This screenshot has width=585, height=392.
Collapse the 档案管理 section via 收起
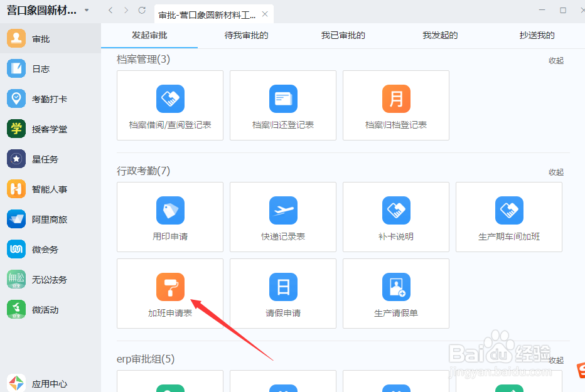point(555,60)
